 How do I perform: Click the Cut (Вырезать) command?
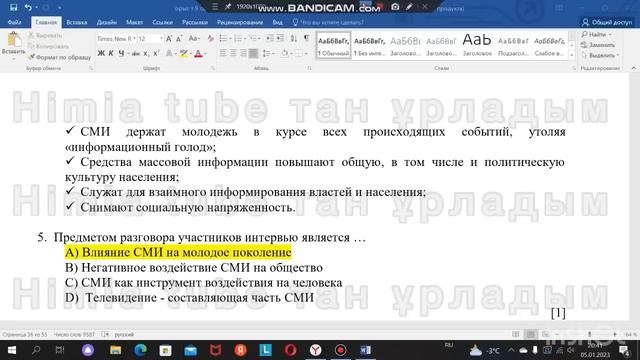pyautogui.click(x=45, y=36)
